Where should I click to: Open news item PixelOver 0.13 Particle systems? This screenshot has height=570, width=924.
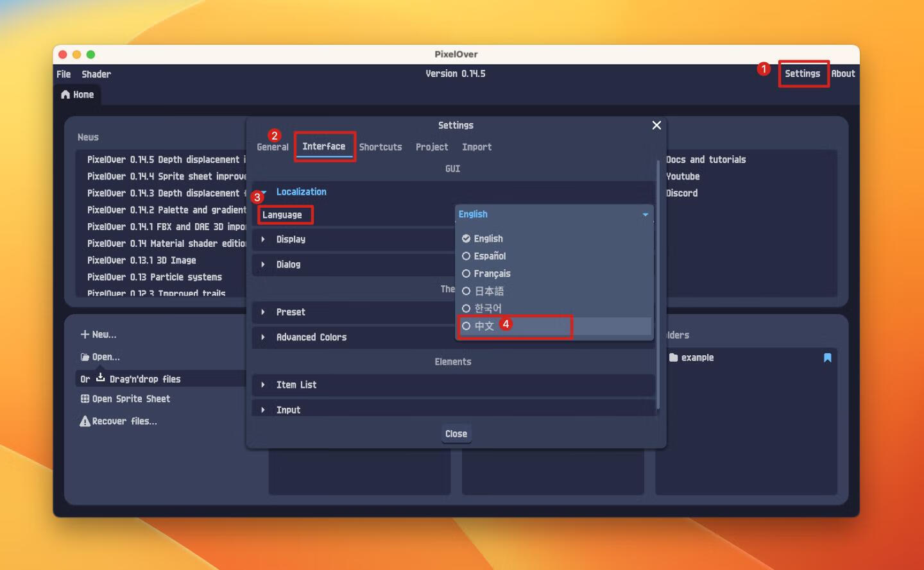pyautogui.click(x=155, y=277)
